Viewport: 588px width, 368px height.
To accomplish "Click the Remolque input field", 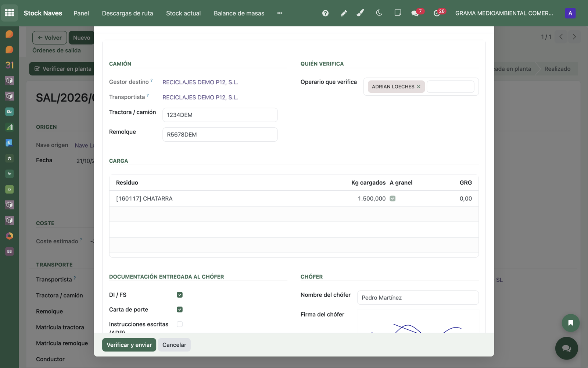I will point(220,135).
